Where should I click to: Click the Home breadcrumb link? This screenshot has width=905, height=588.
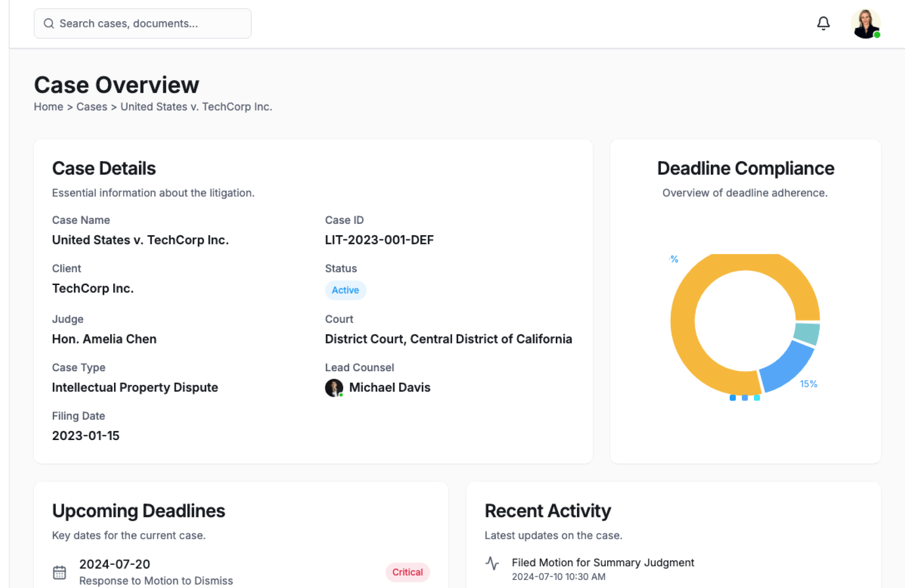(x=48, y=107)
